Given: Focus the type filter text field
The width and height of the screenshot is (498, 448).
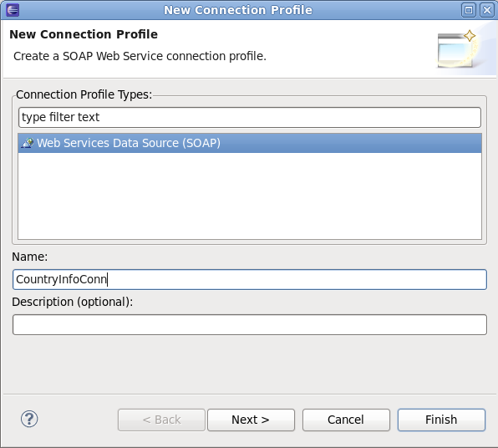Looking at the screenshot, I should [x=250, y=117].
